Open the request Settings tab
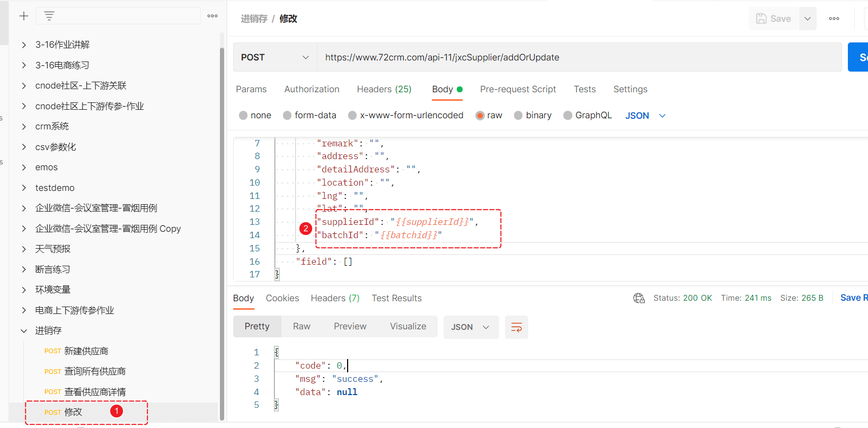This screenshot has height=428, width=868. tap(630, 89)
